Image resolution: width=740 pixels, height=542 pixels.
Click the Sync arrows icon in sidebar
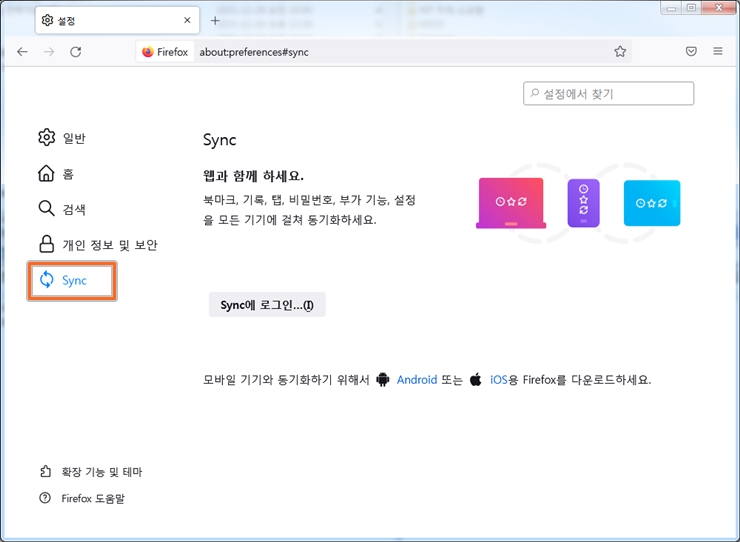(47, 279)
